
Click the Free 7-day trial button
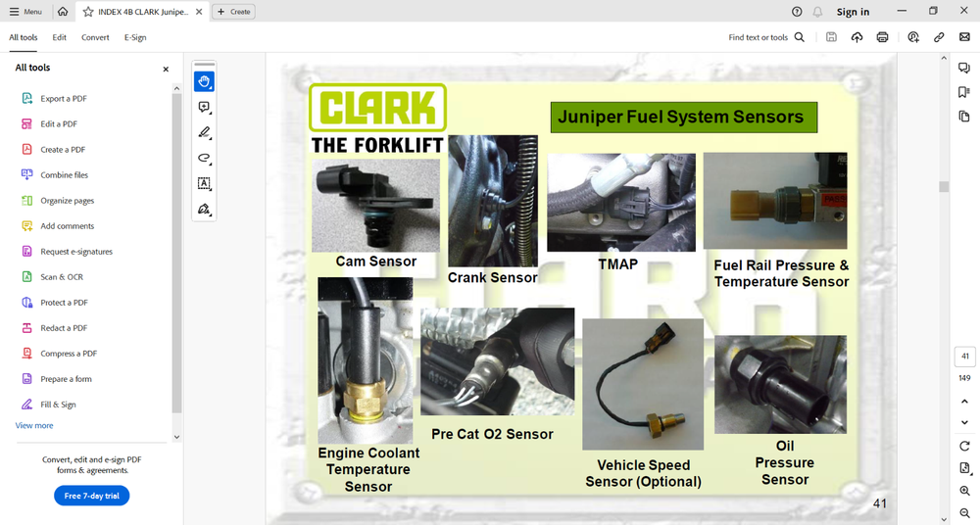point(92,496)
